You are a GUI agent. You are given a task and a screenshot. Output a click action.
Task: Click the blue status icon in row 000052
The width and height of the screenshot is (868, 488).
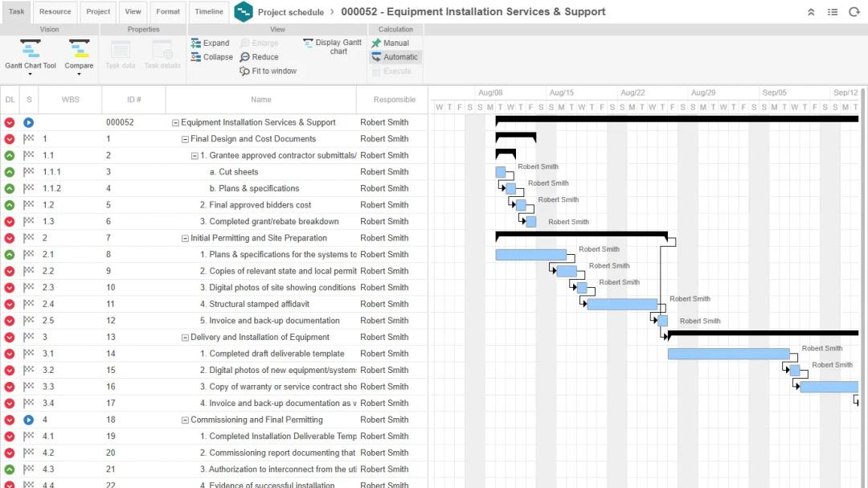point(29,123)
